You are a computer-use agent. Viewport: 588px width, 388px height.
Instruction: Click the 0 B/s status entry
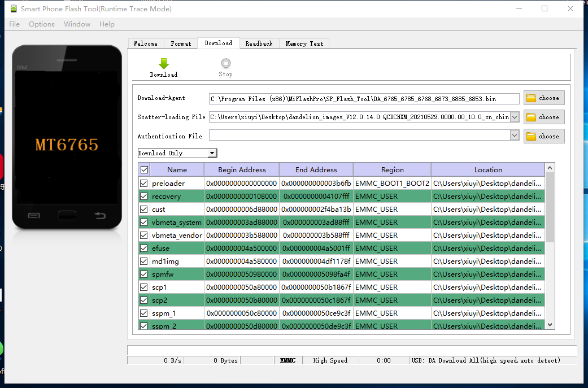(156, 360)
